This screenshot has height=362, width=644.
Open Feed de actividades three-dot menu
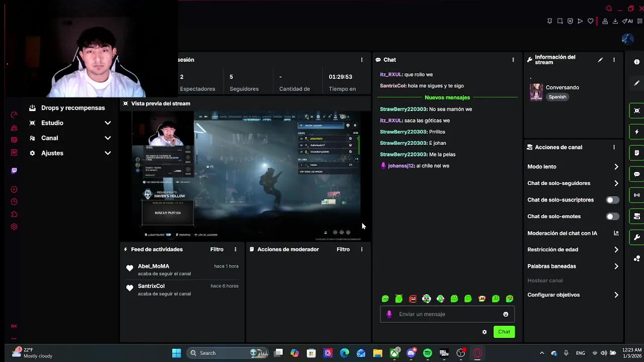click(235, 249)
